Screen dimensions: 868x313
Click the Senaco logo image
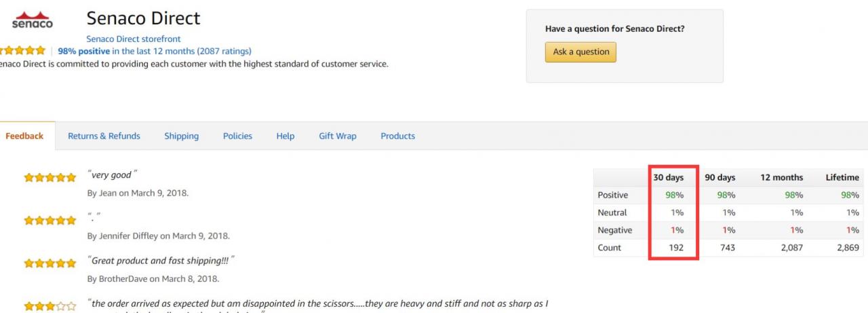[33, 20]
